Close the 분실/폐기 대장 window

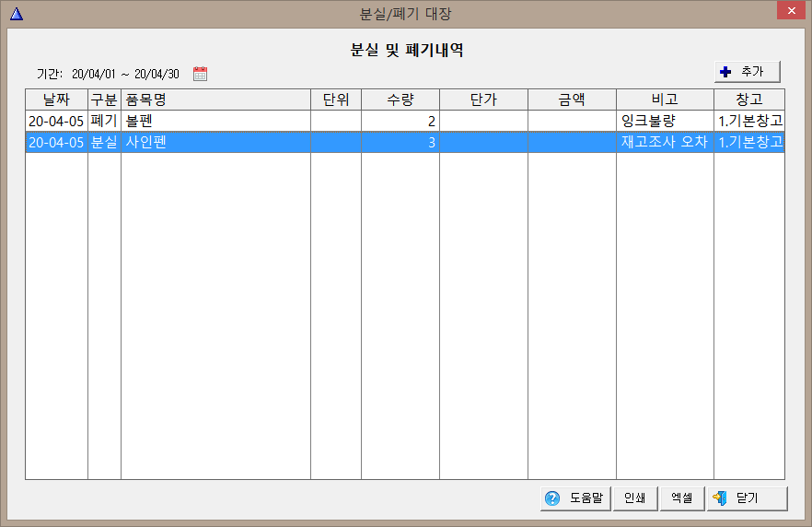click(x=792, y=10)
